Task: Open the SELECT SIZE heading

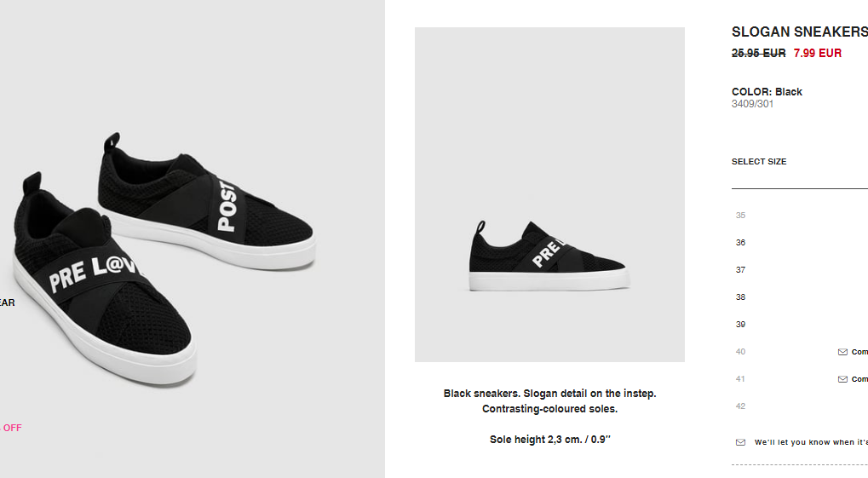Action: click(759, 162)
